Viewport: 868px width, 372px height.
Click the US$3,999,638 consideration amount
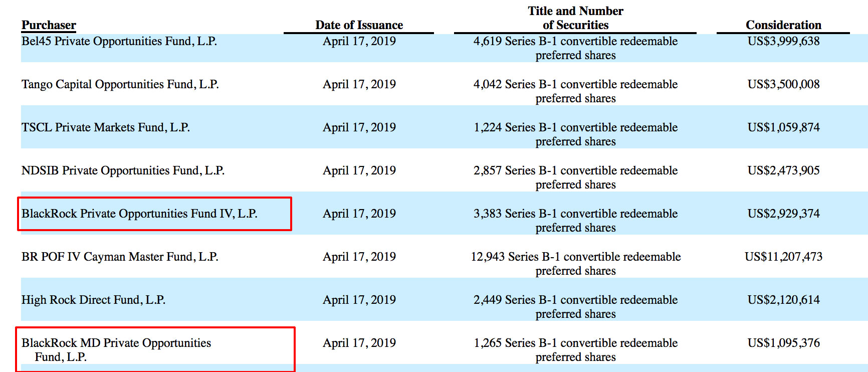[x=783, y=41]
